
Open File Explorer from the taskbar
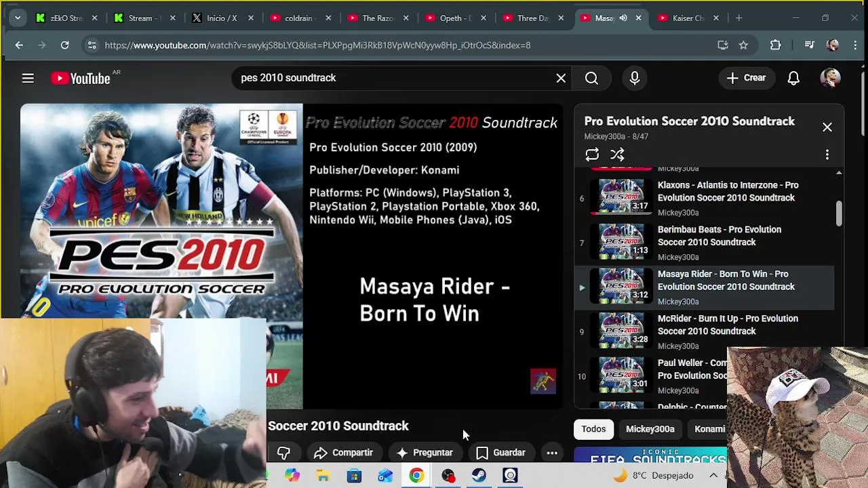(323, 476)
